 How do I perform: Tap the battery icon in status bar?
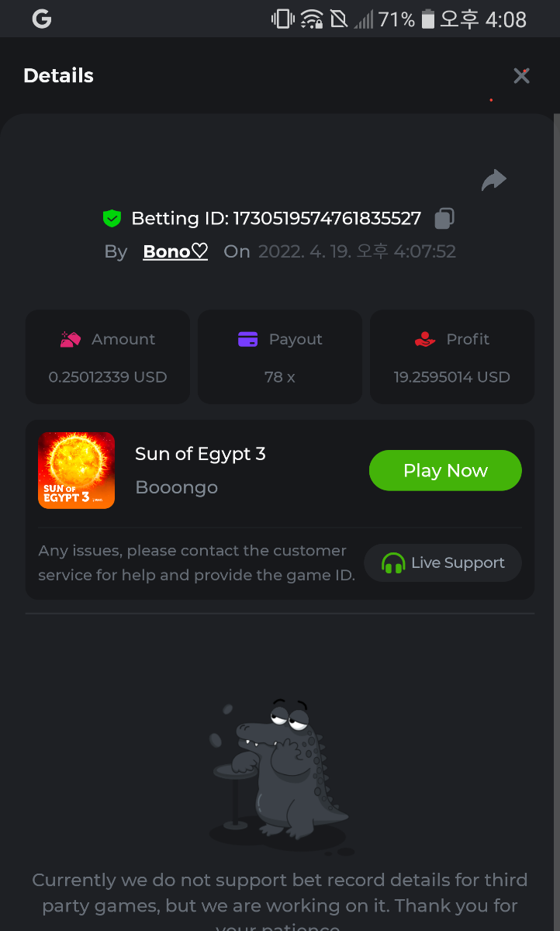coord(427,19)
